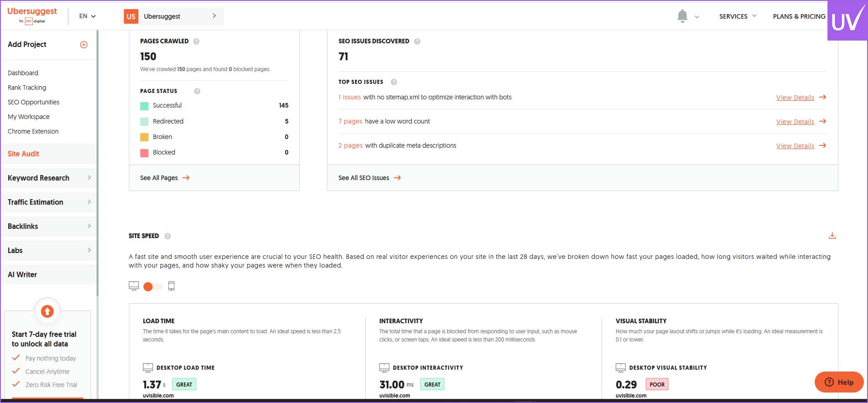Click the Desktop Visual Stability monitor icon

pos(621,367)
